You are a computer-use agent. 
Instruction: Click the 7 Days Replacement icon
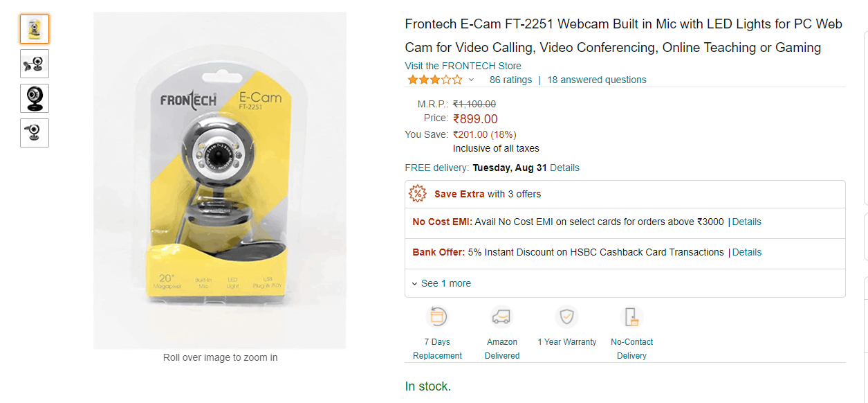(x=437, y=317)
